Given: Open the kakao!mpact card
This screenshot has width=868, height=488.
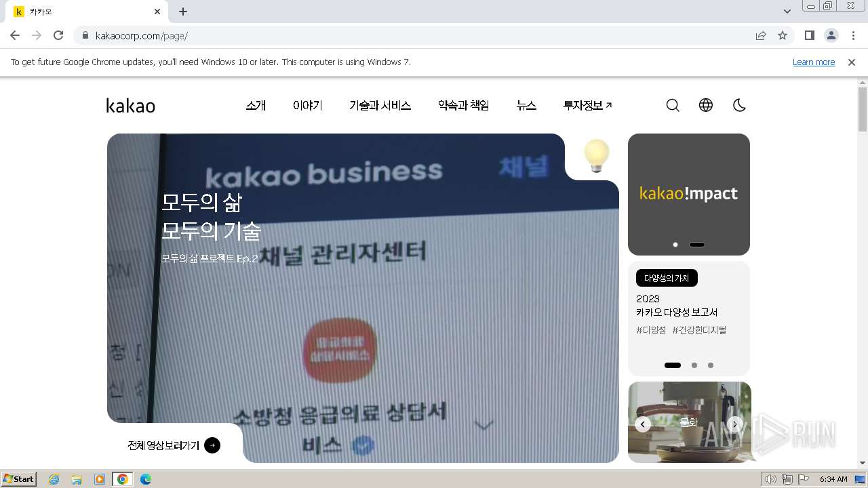Looking at the screenshot, I should 689,194.
